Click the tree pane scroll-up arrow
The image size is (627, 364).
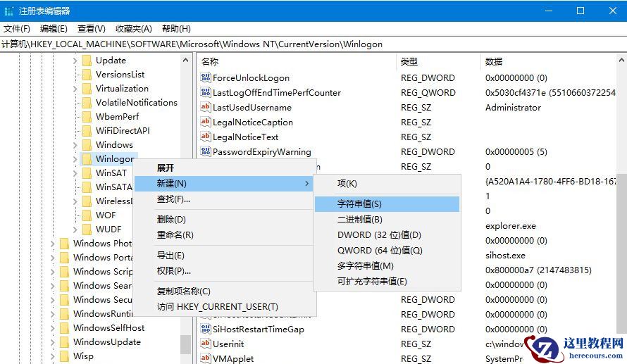[185, 61]
